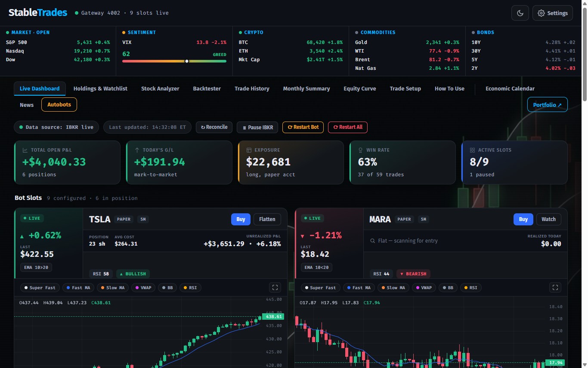
Task: Toggle Fast MA overlay on TSLA chart
Action: click(78, 287)
